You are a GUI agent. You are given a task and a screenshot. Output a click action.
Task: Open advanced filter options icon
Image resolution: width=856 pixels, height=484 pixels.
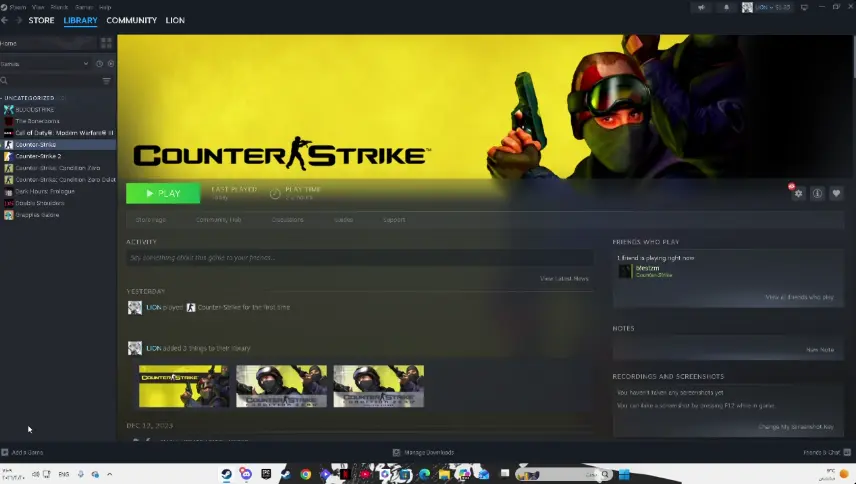(x=106, y=81)
